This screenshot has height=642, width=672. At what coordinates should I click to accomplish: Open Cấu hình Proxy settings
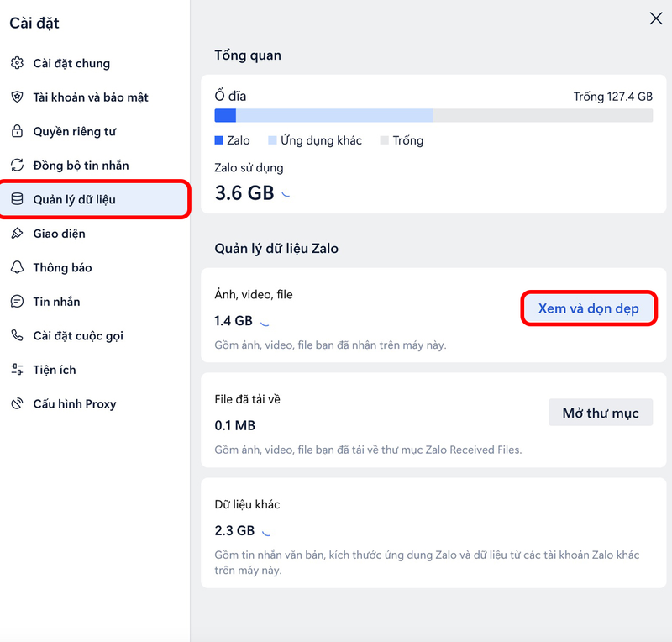coord(94,403)
